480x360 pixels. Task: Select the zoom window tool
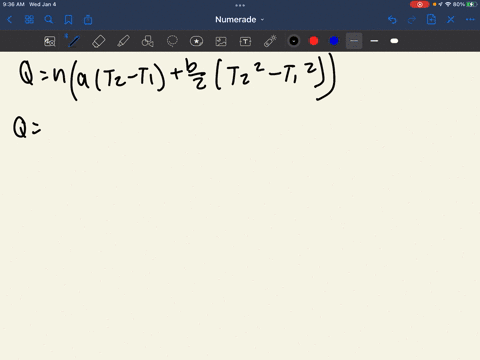pos(50,41)
